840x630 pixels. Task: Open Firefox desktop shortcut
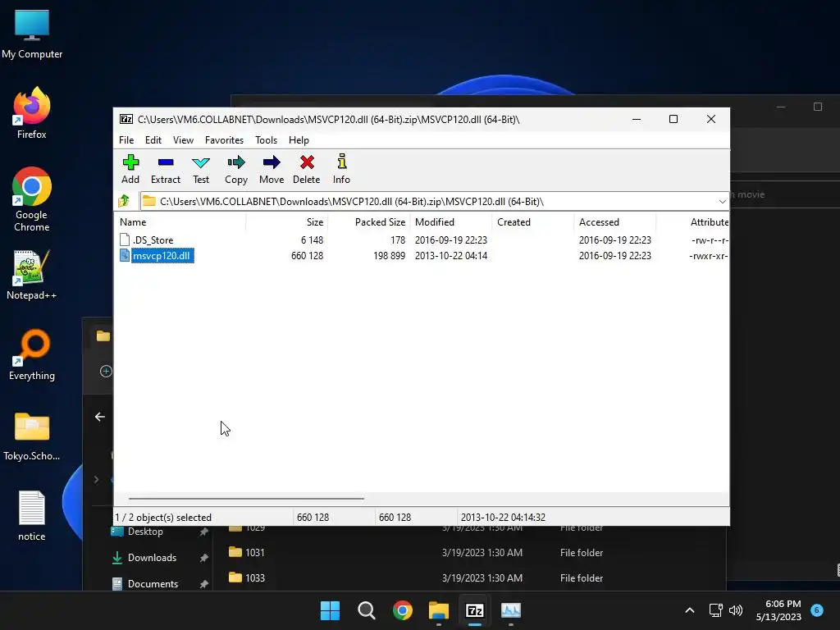[32, 113]
